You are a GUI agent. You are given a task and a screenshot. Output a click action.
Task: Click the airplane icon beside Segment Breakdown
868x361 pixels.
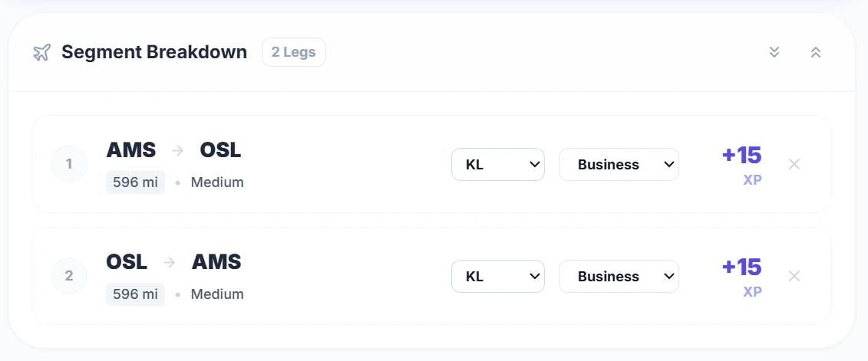click(41, 52)
